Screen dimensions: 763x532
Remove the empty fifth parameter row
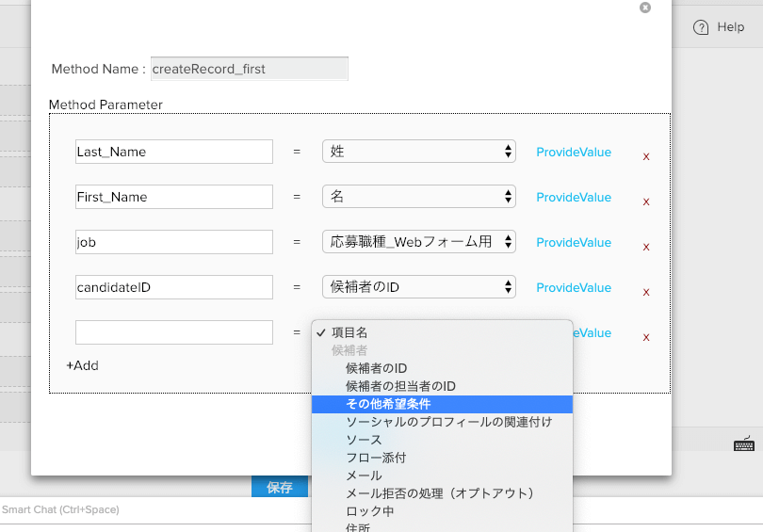tap(646, 337)
